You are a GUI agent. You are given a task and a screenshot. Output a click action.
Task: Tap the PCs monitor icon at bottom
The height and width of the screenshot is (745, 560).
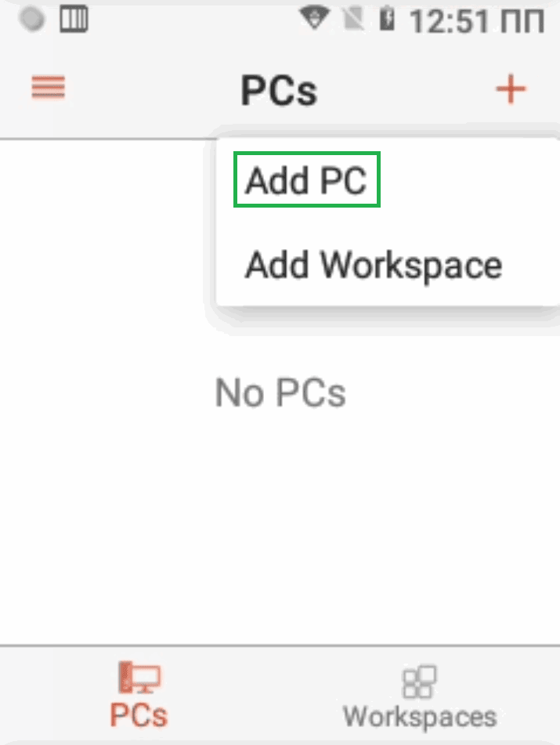139,678
